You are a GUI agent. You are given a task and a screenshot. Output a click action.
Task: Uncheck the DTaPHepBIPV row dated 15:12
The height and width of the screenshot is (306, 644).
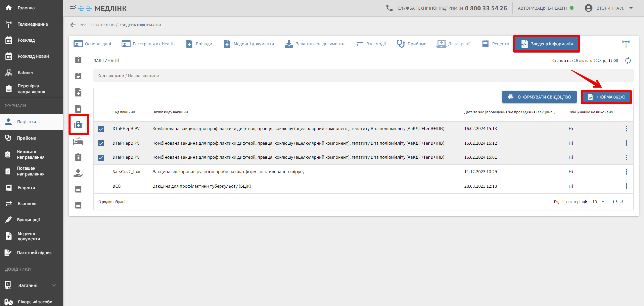point(101,143)
